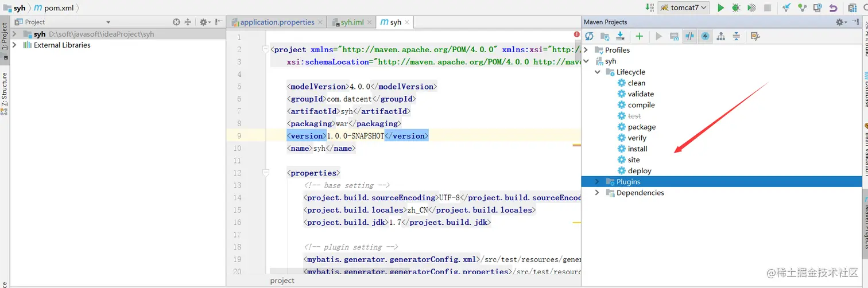The height and width of the screenshot is (288, 868).
Task: Update project VCS icon
Action: pyautogui.click(x=786, y=7)
